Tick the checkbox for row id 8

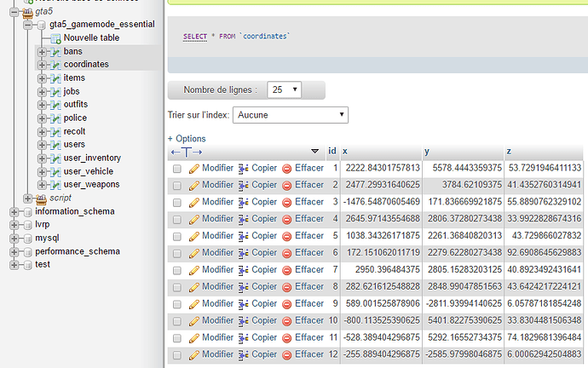click(177, 288)
